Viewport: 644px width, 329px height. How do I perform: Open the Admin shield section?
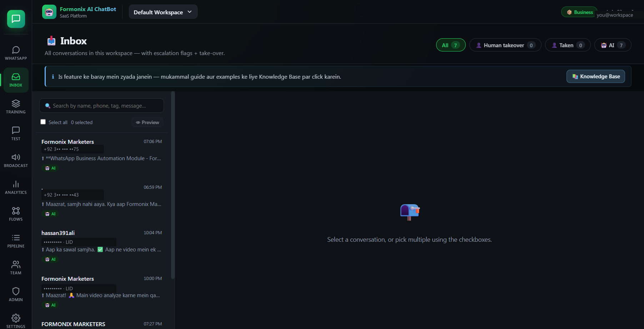(x=16, y=294)
